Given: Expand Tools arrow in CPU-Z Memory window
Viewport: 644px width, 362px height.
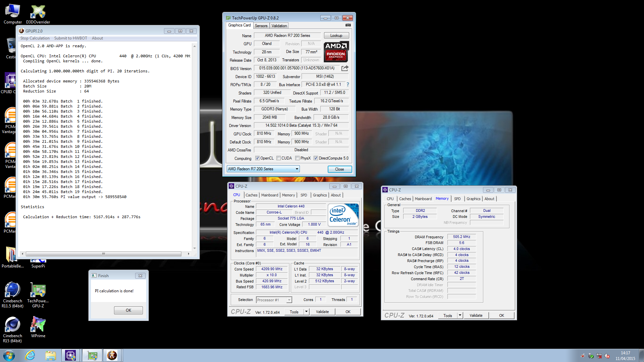Looking at the screenshot, I should coord(460,315).
